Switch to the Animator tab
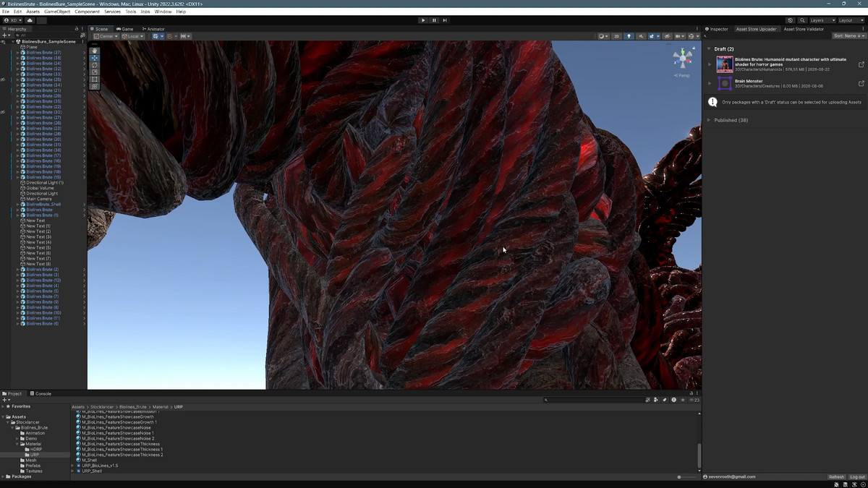The height and width of the screenshot is (488, 868). tap(153, 29)
